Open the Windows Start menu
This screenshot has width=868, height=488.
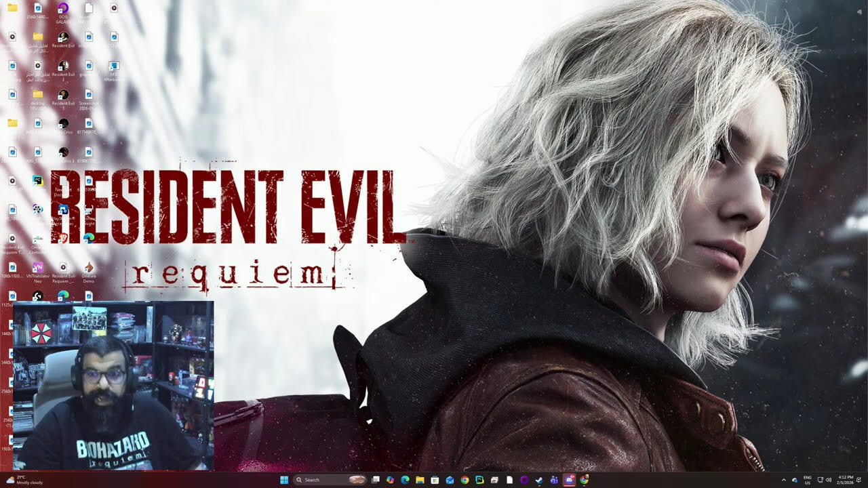point(284,480)
